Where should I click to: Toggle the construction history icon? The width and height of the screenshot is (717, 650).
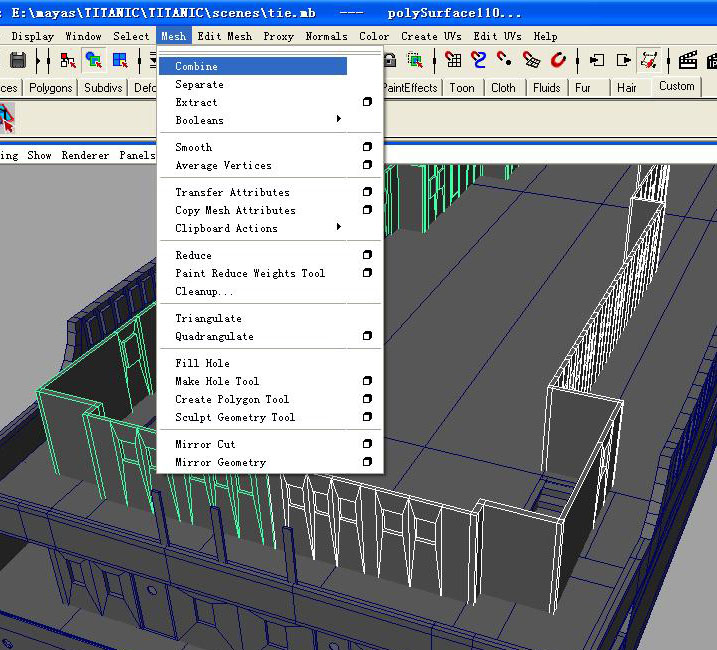[649, 60]
